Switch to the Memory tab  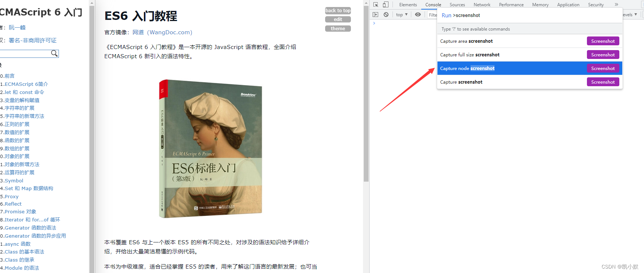pos(540,5)
